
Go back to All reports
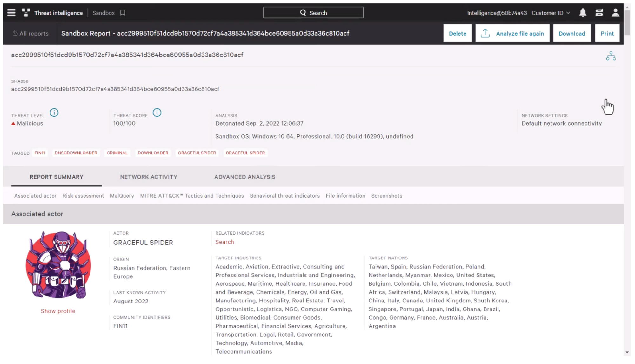pos(31,33)
